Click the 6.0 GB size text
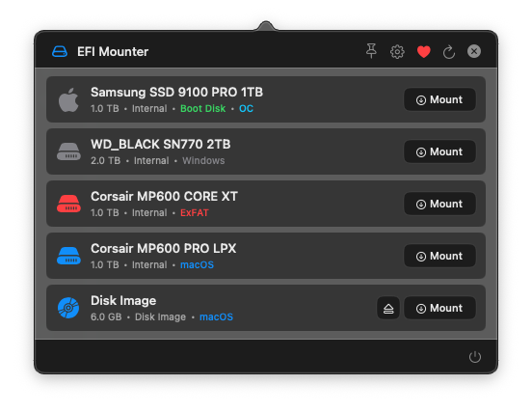Viewport: 532px width, 412px height. click(106, 317)
